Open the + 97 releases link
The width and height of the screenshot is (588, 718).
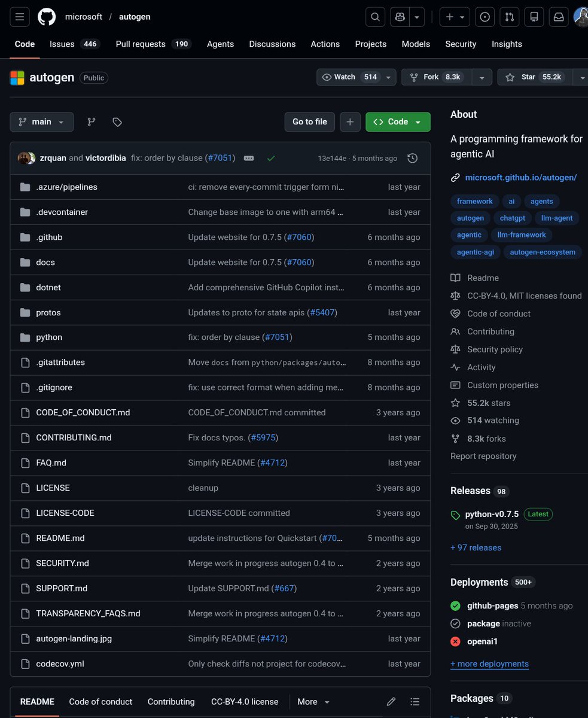point(476,547)
